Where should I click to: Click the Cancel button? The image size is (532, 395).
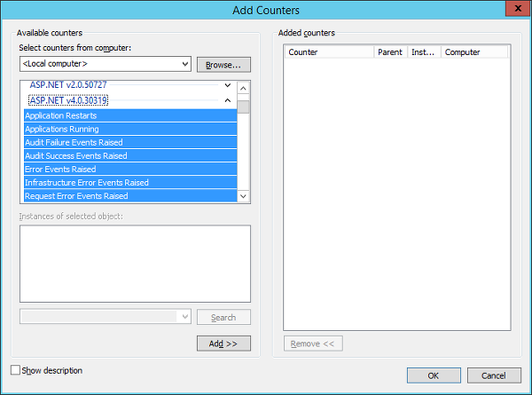point(494,375)
